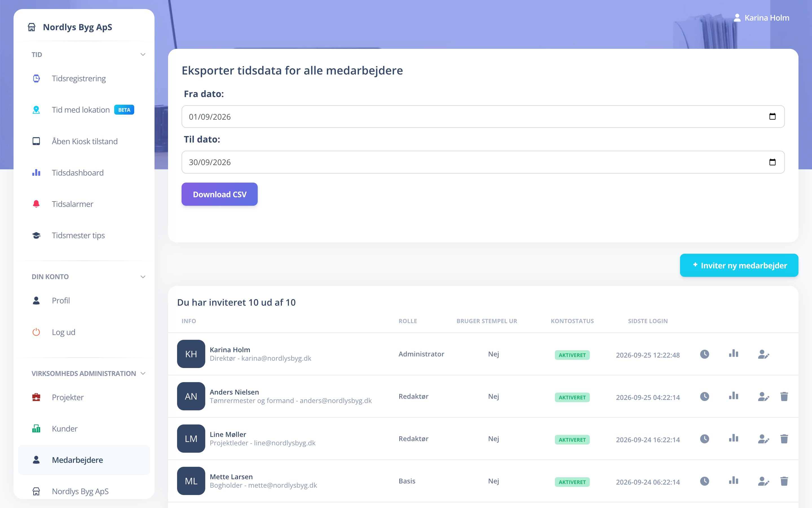Screen dimensions: 812x508
Task: Open time log for Mette Larsen
Action: pos(704,481)
